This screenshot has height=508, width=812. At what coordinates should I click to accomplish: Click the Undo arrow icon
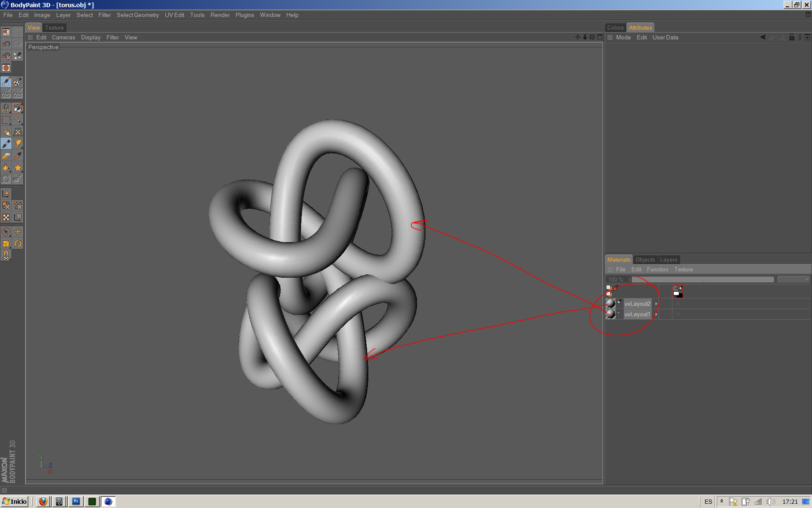(x=6, y=44)
